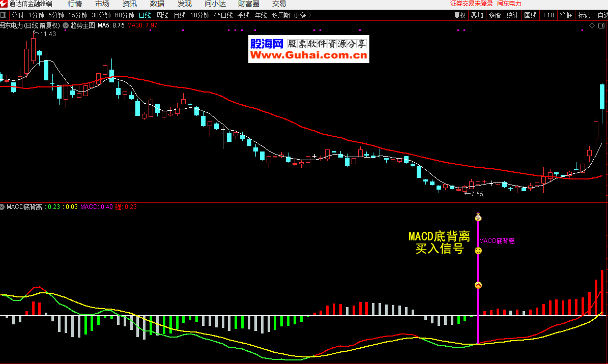
Task: Click the 闽东电力(日线 前复权) chart title
Action: 30,25
